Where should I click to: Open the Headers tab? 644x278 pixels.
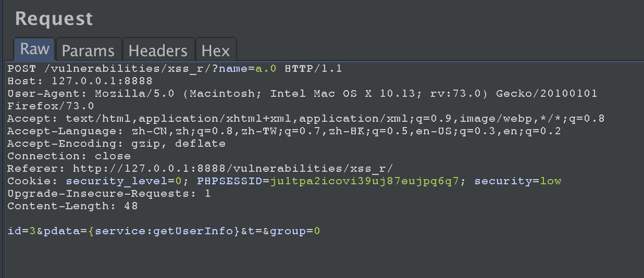coord(158,50)
